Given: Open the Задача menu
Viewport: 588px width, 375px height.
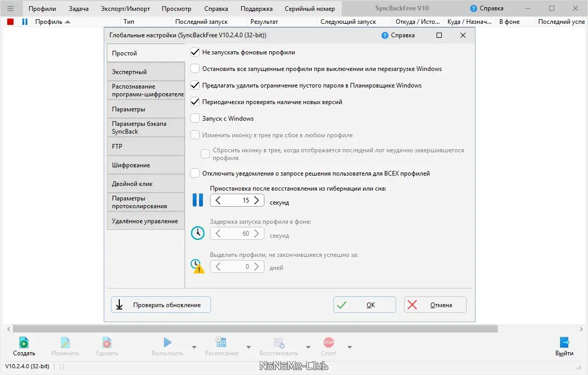Looking at the screenshot, I should [x=79, y=9].
